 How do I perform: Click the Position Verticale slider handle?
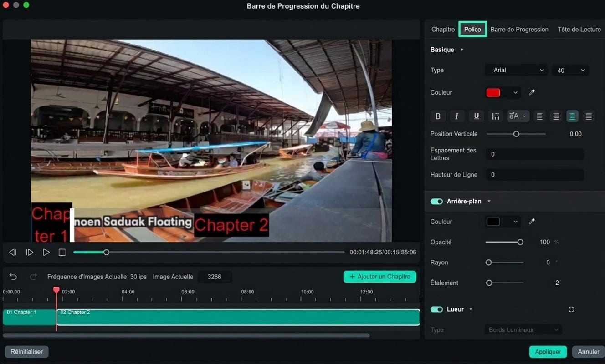[x=516, y=134]
